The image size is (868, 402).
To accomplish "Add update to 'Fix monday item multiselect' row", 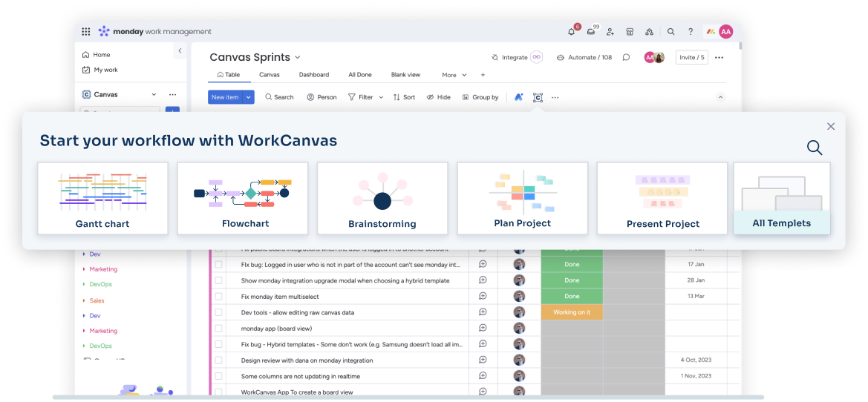I will pyautogui.click(x=483, y=296).
